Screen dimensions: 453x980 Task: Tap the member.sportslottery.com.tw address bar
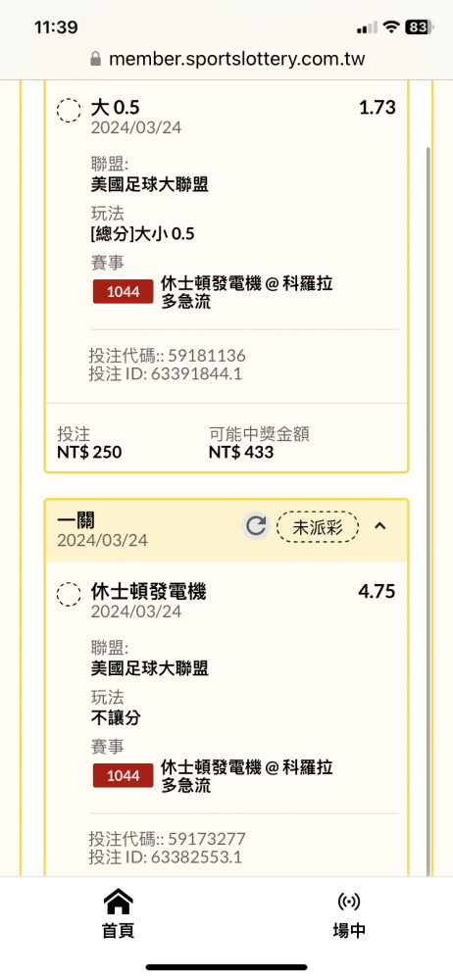pyautogui.click(x=226, y=60)
